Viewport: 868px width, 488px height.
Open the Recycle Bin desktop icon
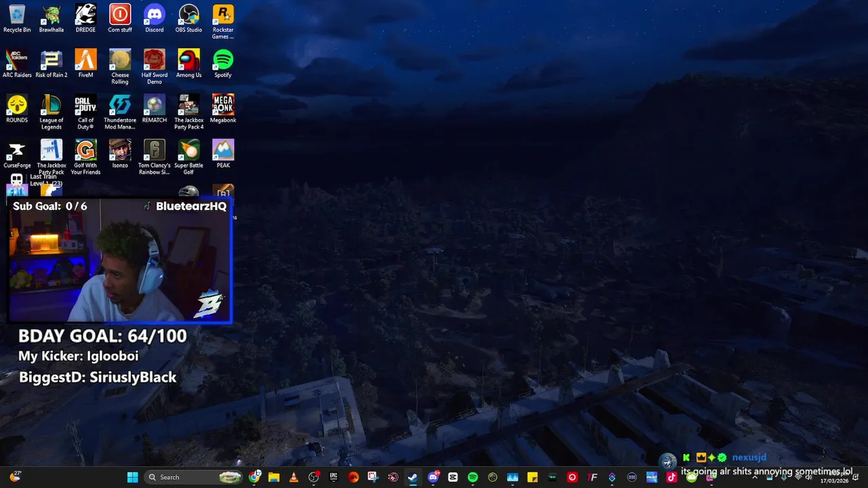[x=17, y=18]
